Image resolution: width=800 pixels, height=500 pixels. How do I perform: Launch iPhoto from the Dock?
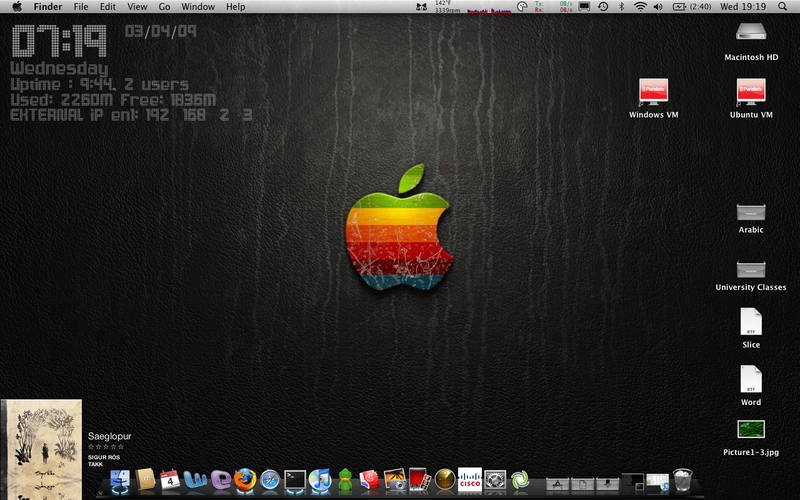[394, 480]
